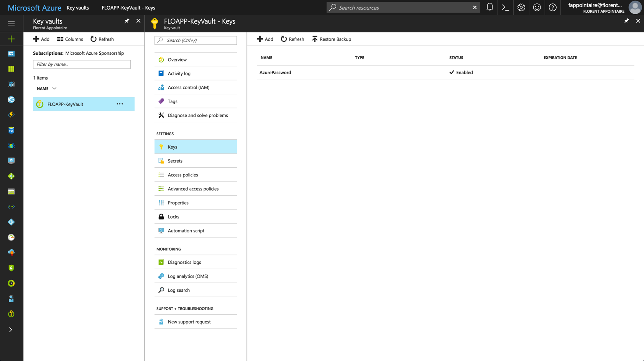Open Automation script

coord(195,230)
